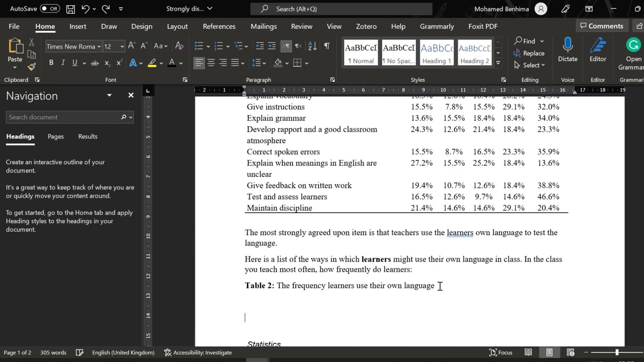Click Replace in Editing group
The height and width of the screenshot is (362, 644).
(x=529, y=53)
